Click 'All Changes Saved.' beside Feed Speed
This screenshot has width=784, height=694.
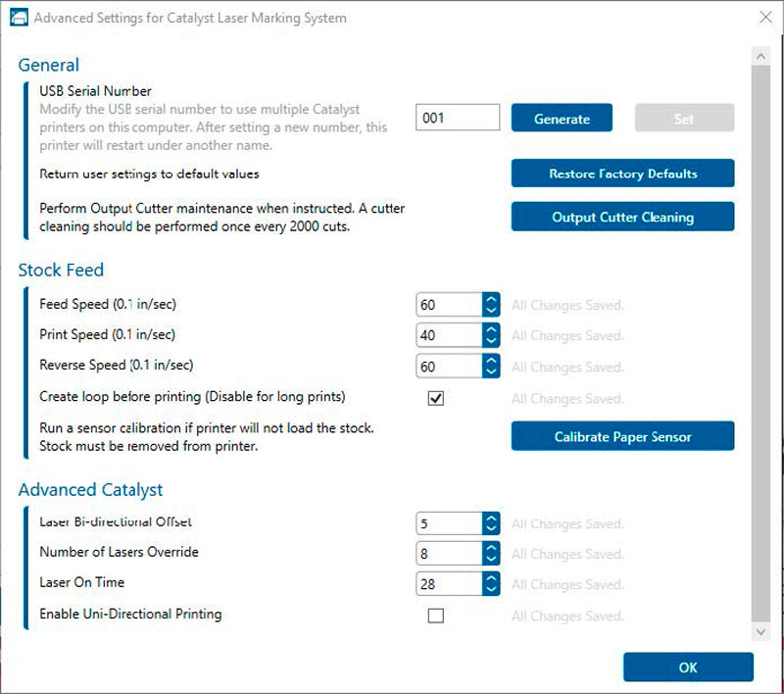567,305
